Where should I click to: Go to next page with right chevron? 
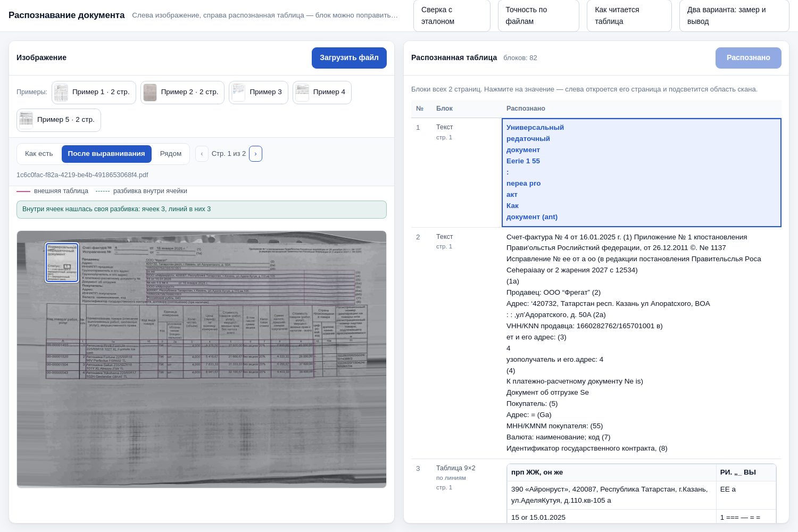[255, 154]
